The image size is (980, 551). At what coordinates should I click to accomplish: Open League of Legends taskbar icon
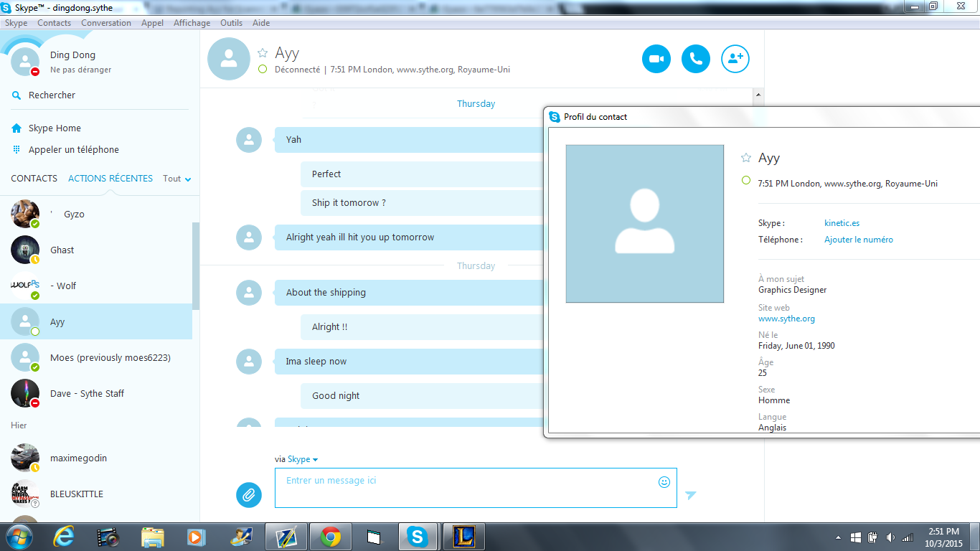464,537
